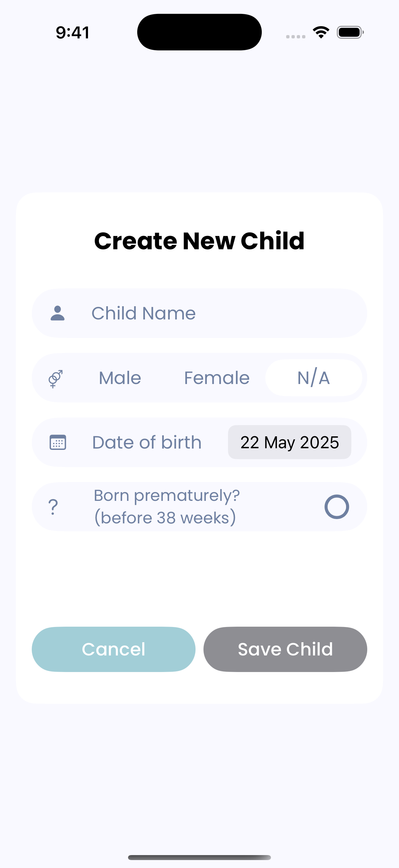Click the gender symbol icon
399x868 pixels.
coord(56,378)
